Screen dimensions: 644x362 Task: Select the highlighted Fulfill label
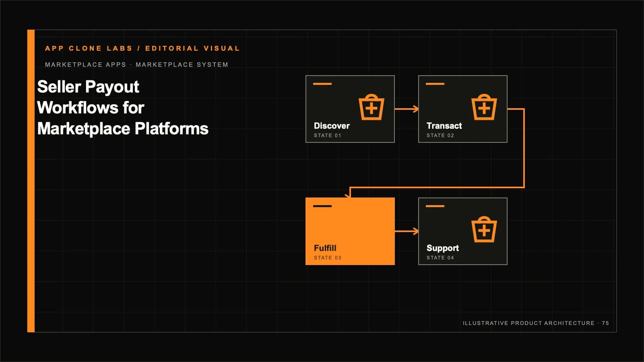pos(325,248)
